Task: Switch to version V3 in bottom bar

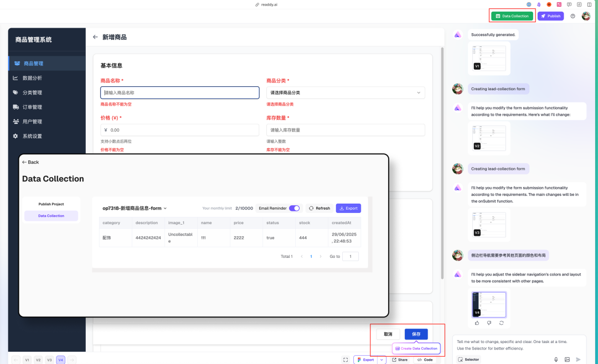Action: 49,360
